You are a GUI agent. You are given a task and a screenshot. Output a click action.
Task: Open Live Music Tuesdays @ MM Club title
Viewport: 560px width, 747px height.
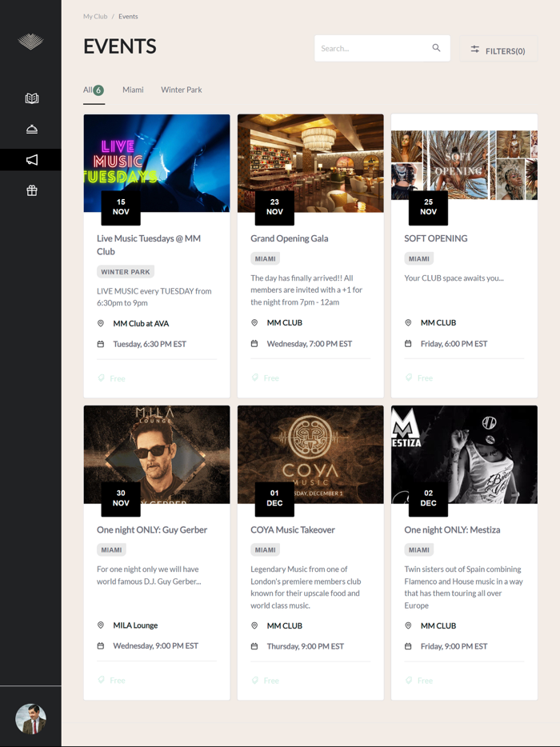click(149, 245)
